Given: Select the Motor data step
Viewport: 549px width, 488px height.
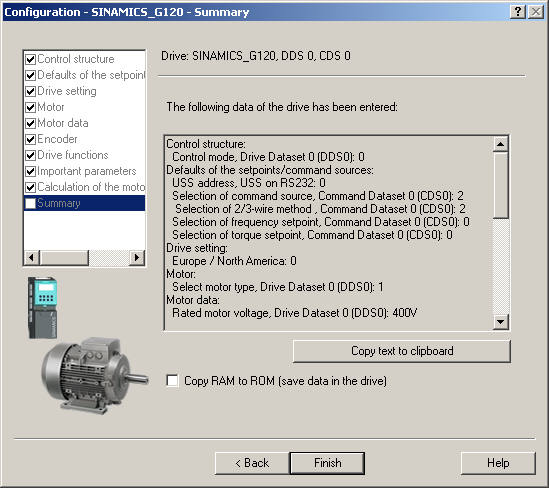Looking at the screenshot, I should (x=63, y=123).
